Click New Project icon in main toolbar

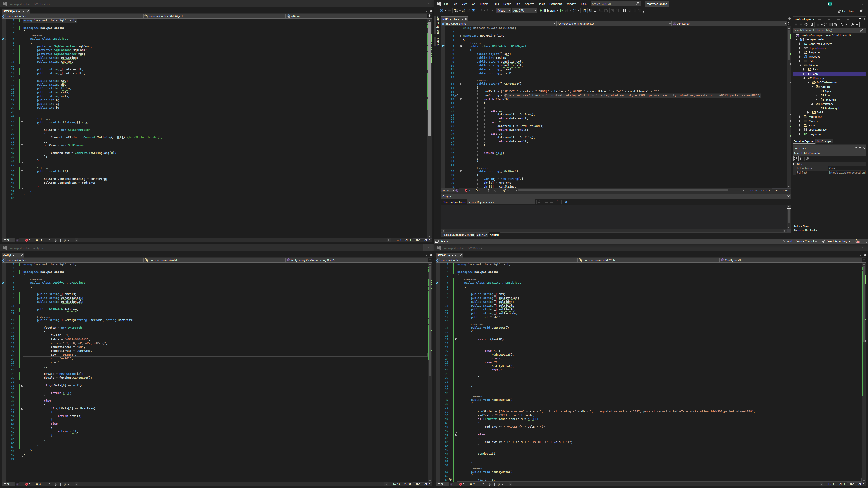pyautogui.click(x=456, y=11)
